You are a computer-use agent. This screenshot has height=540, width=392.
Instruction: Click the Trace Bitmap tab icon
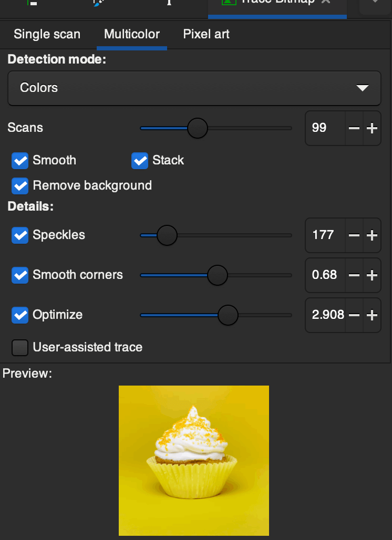pyautogui.click(x=228, y=2)
